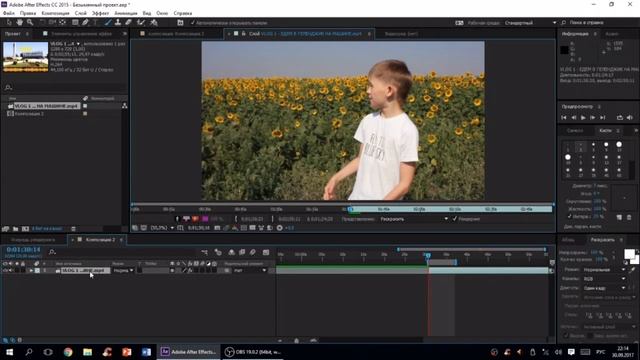Screen dimensions: 640x360
Task: Switch to the Кисти brushes tab
Action: (x=605, y=131)
